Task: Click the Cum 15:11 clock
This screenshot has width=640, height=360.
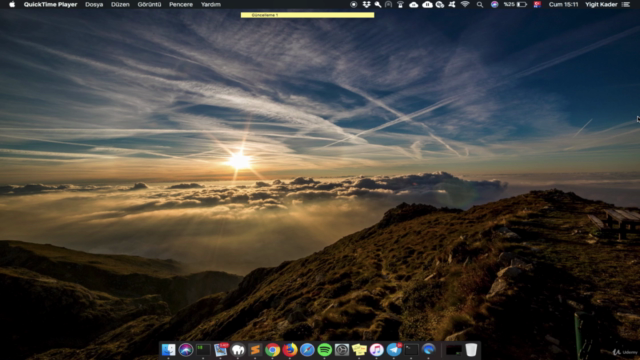Action: (x=563, y=4)
